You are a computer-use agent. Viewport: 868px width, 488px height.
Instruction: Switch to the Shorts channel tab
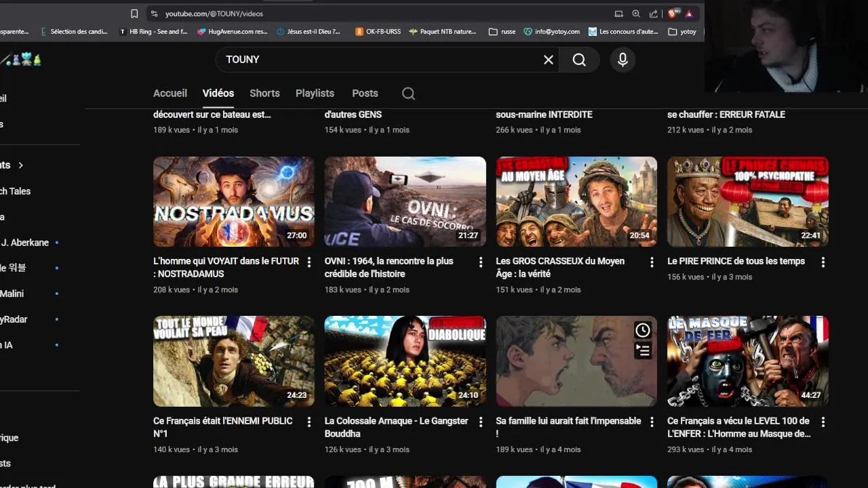click(264, 94)
